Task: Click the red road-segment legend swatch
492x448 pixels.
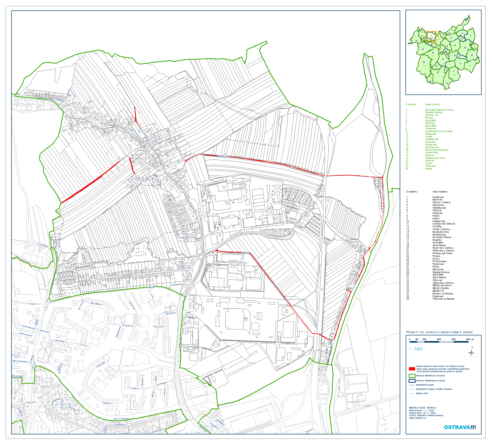Action: (412, 369)
